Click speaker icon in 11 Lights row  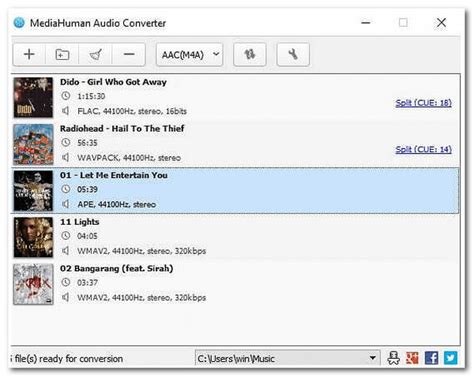(x=66, y=251)
